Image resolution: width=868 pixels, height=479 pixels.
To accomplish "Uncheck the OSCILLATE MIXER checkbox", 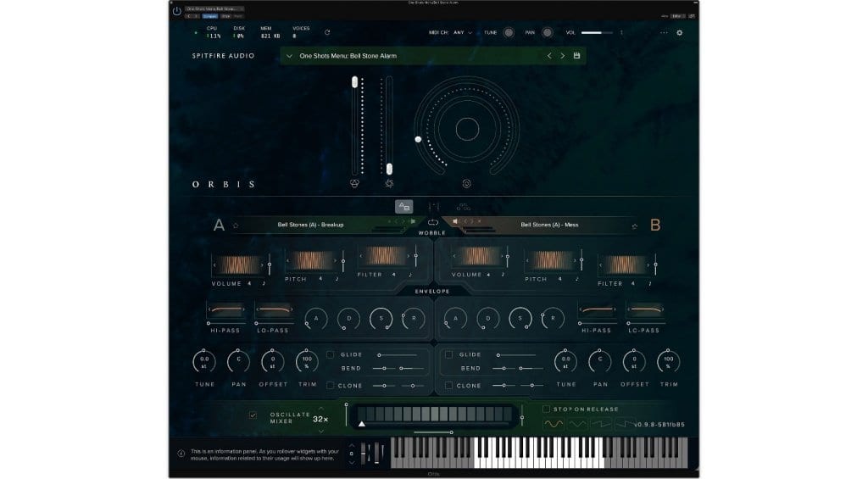I will coord(253,415).
